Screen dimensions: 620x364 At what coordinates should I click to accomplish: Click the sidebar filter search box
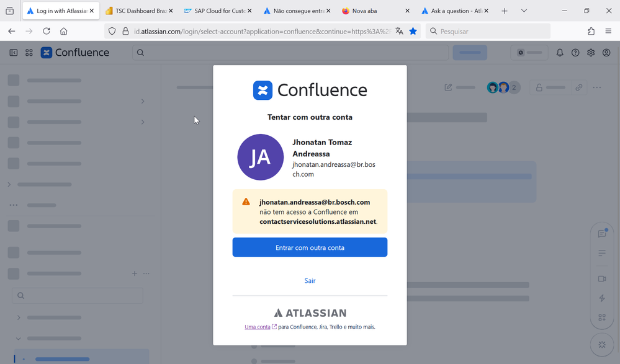pos(78,296)
